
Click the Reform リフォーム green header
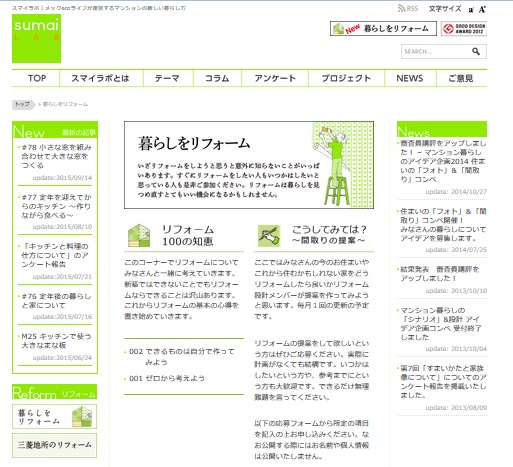coord(55,392)
